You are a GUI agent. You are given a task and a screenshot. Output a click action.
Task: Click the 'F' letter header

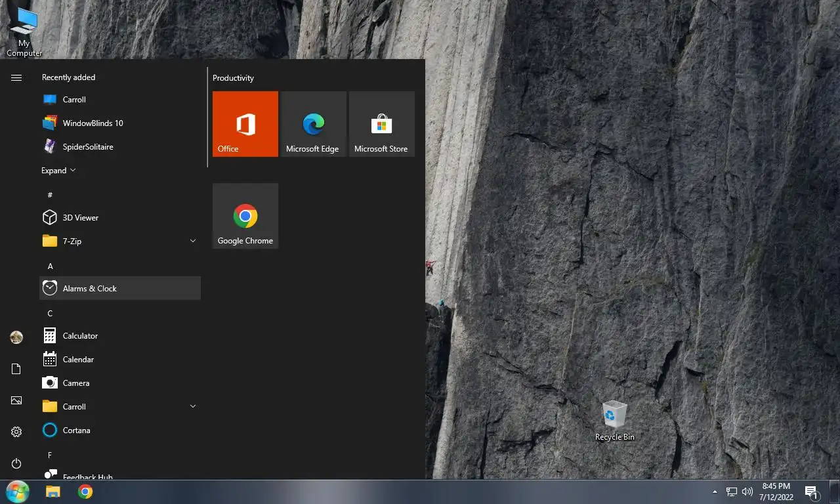click(50, 455)
